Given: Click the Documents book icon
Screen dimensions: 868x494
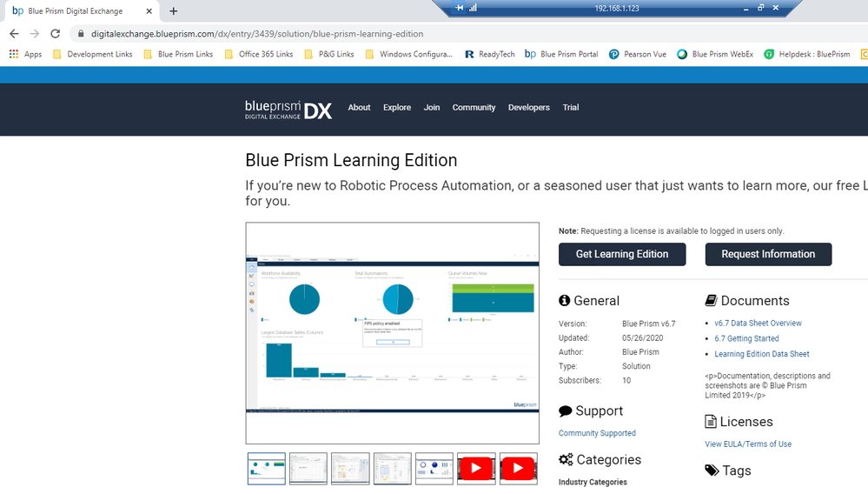Looking at the screenshot, I should click(x=711, y=300).
